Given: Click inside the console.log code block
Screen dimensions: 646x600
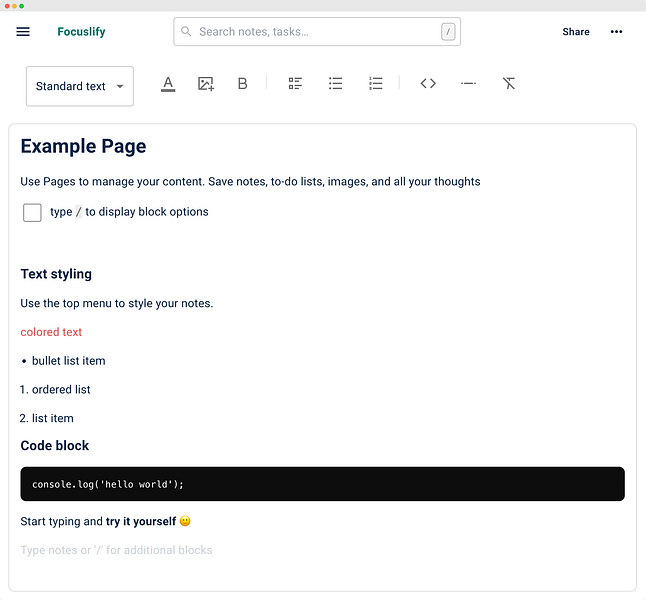Looking at the screenshot, I should 323,484.
